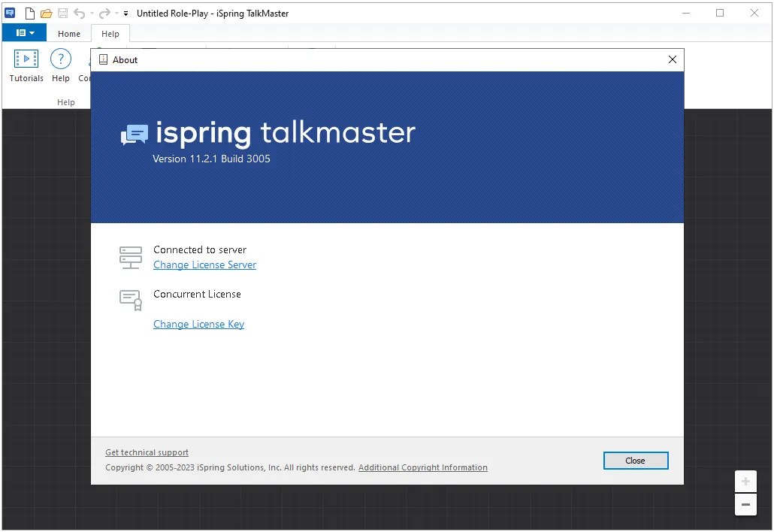Zoom in canvas with plus button

tap(745, 481)
